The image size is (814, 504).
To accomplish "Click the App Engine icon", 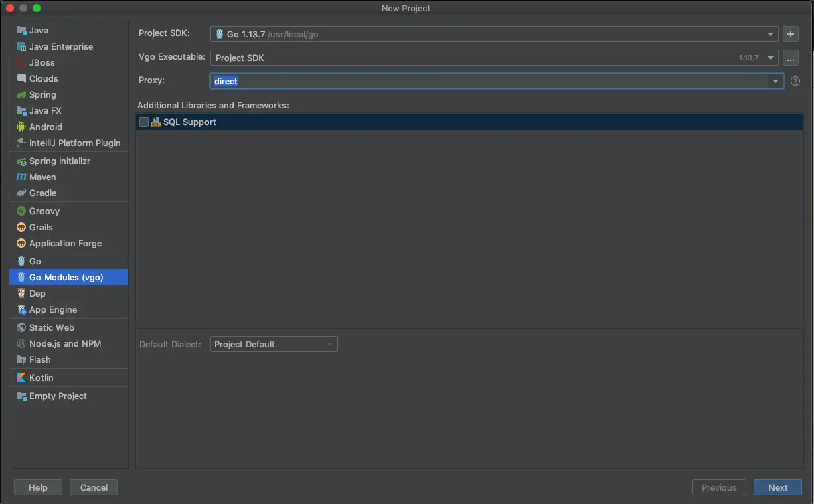I will pyautogui.click(x=21, y=309).
